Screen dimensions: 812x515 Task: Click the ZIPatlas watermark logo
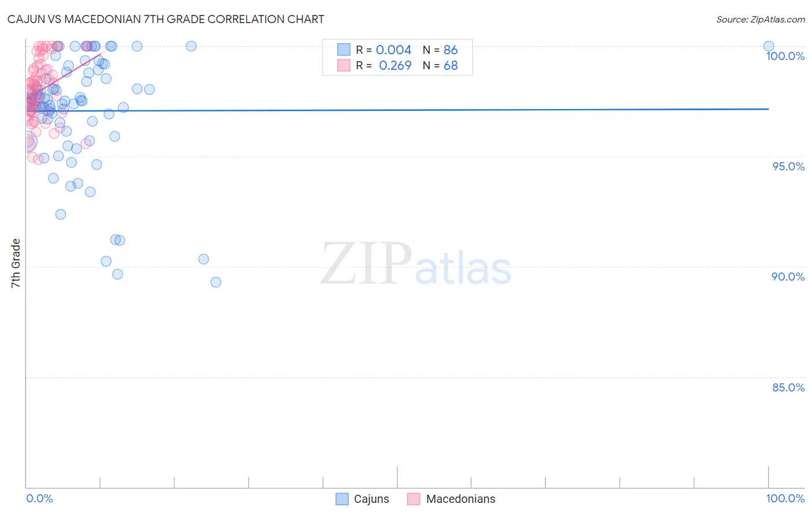click(x=416, y=264)
